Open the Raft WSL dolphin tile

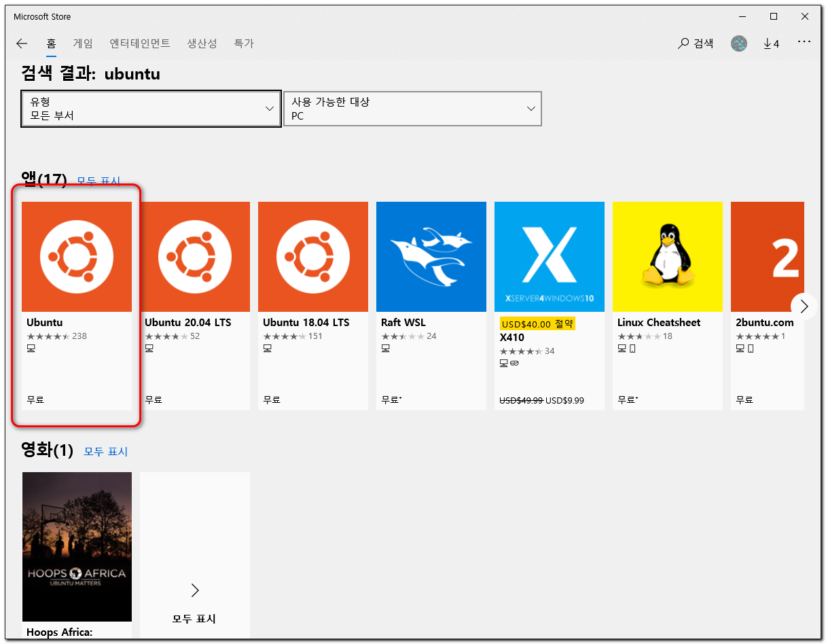(431, 257)
